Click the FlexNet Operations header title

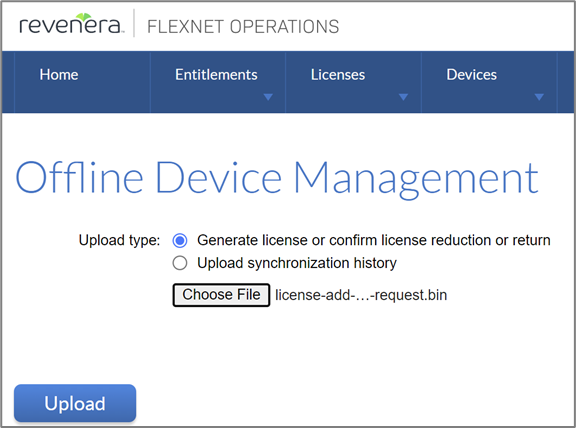[243, 27]
